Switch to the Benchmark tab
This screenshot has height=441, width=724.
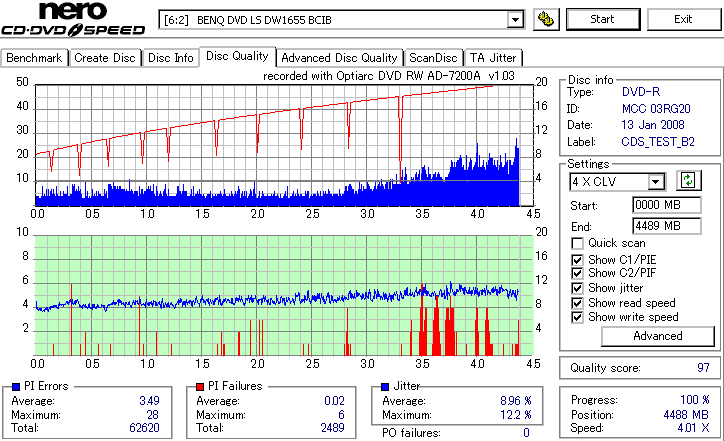click(x=34, y=58)
